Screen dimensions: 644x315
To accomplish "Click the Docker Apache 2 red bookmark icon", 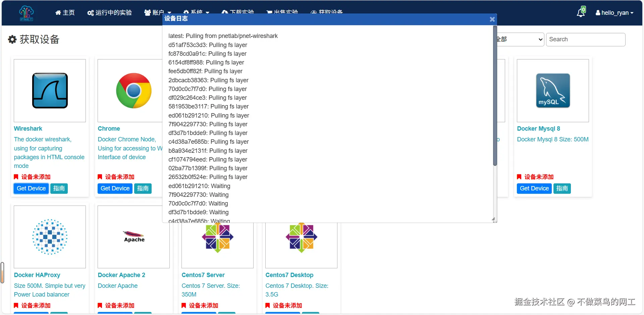I will point(100,306).
